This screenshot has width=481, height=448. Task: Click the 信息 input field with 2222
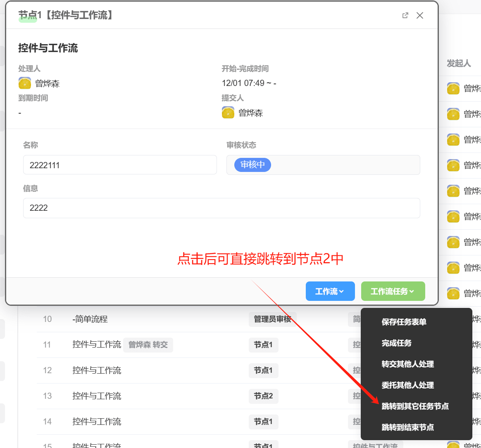pyautogui.click(x=221, y=208)
